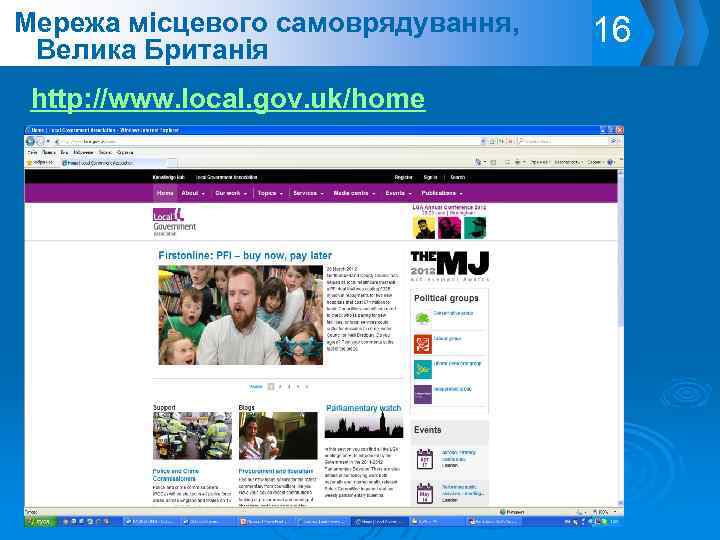Switch to the Internet Explorer Home taskbar button

coord(380,522)
